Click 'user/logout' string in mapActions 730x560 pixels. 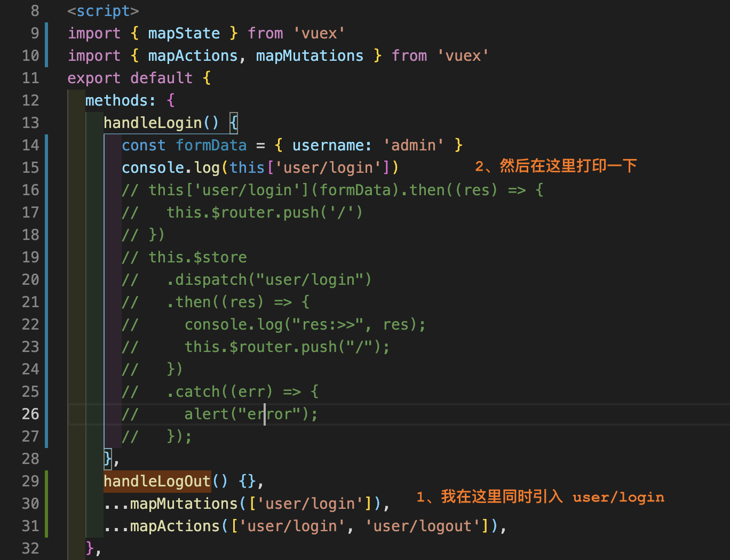coord(422,526)
